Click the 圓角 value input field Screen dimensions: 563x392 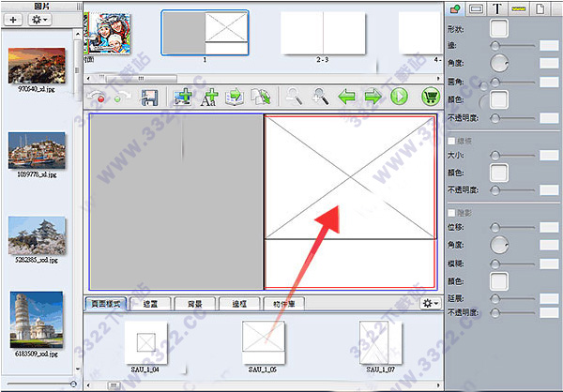[x=549, y=83]
